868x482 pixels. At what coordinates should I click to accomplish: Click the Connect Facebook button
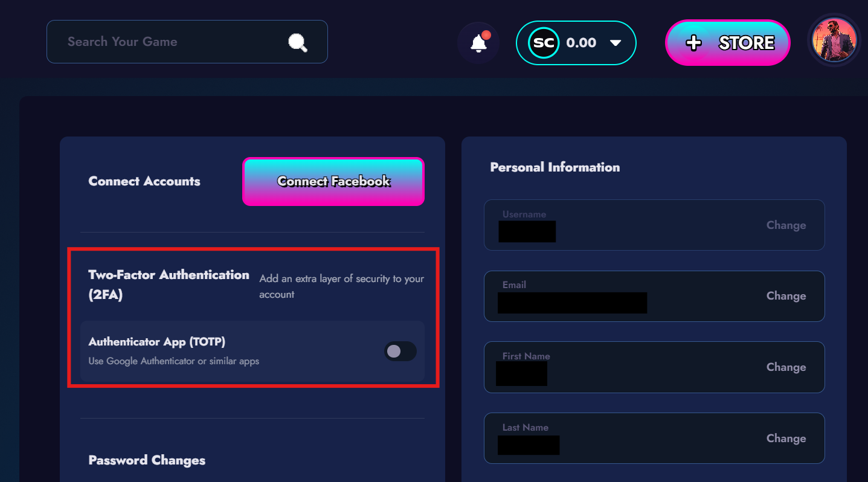[333, 181]
